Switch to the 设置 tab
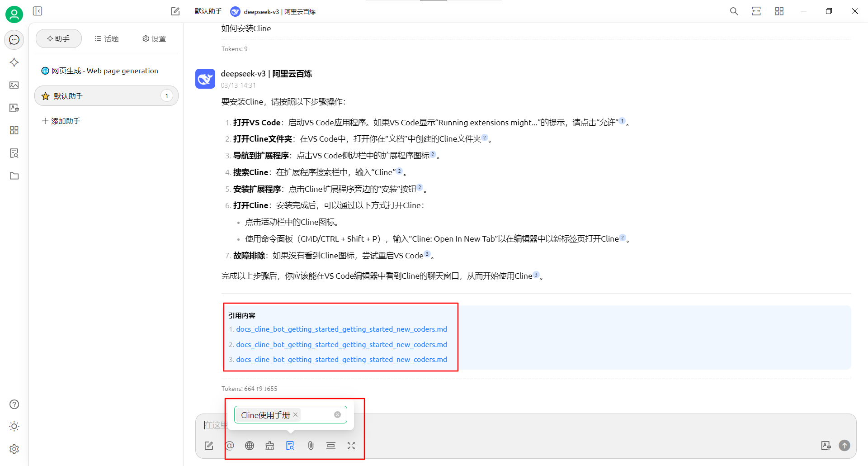This screenshot has width=868, height=466. coord(154,38)
